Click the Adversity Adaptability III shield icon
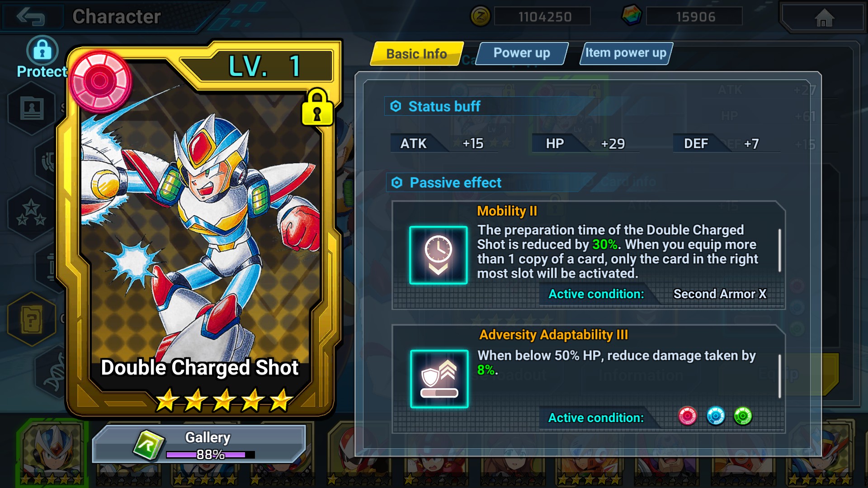Screen dimensions: 868x488 (439, 379)
